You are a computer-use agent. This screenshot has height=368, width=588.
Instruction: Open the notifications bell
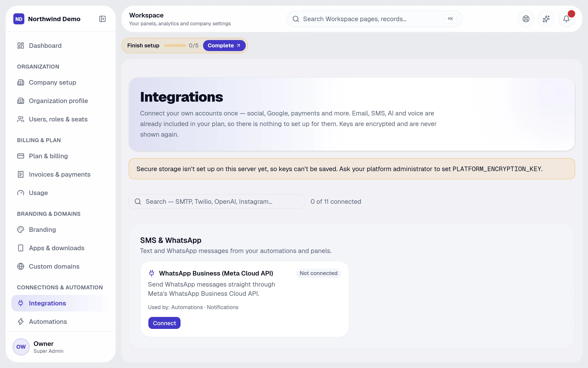tap(566, 19)
